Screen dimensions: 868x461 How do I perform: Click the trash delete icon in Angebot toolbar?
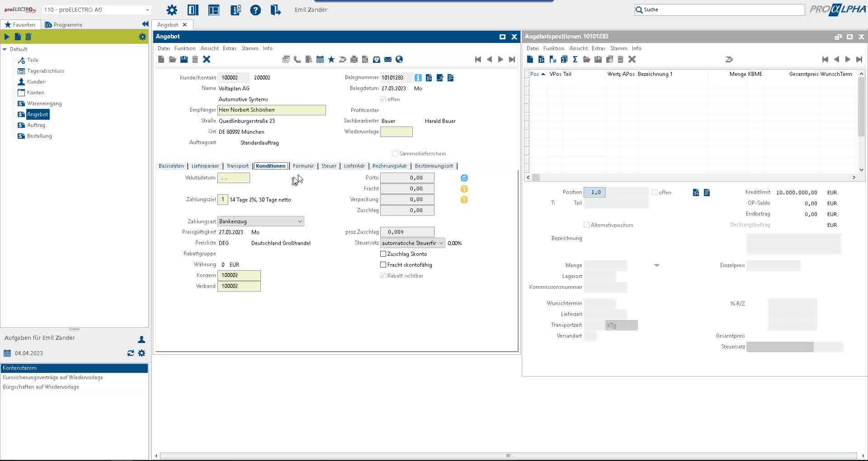click(x=195, y=59)
